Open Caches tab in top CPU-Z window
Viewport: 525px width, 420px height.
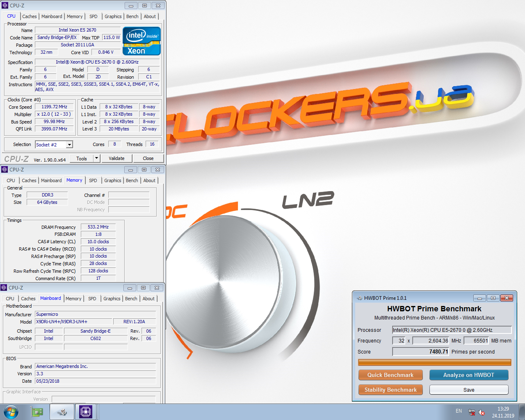29,16
